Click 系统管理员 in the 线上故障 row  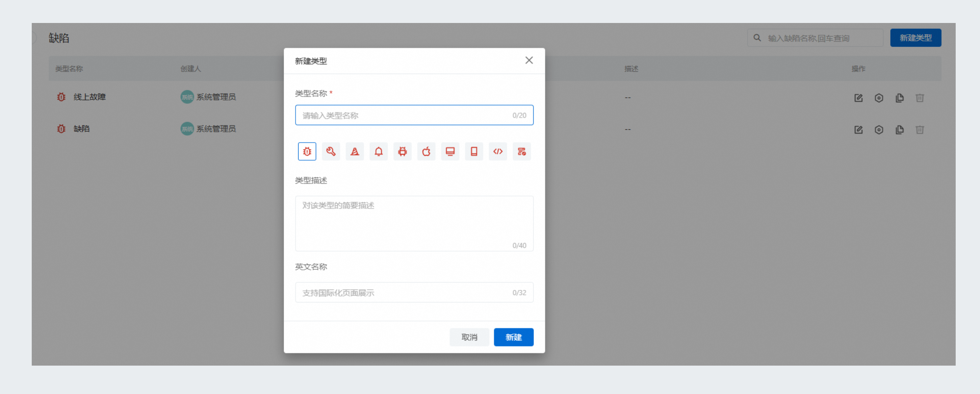[216, 97]
